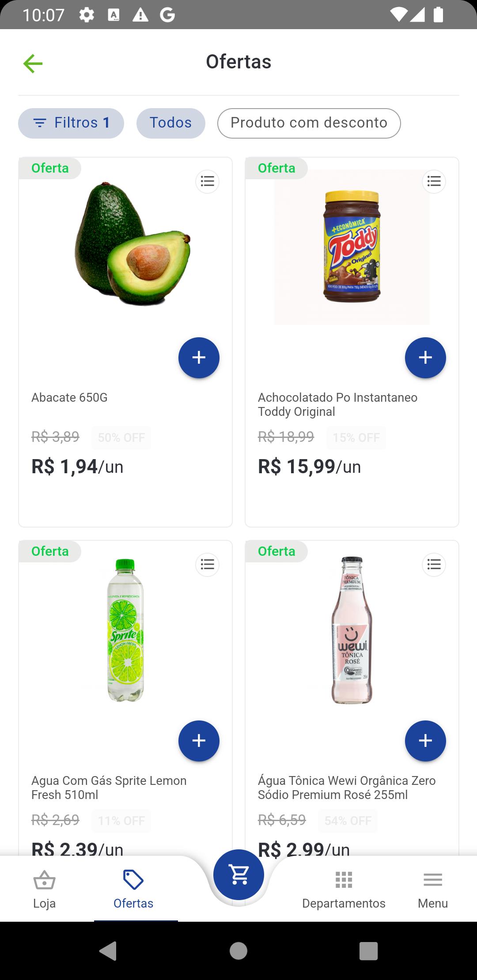
Task: Open the Filtros filter options
Action: (71, 123)
